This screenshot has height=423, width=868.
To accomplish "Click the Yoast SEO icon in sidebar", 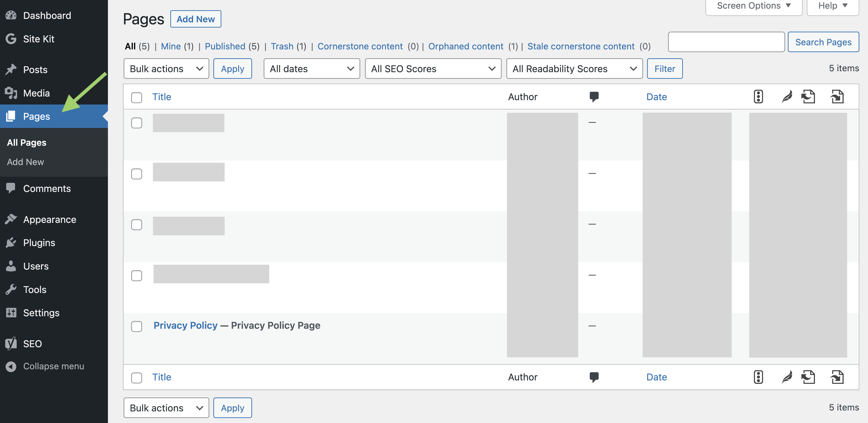I will [11, 344].
